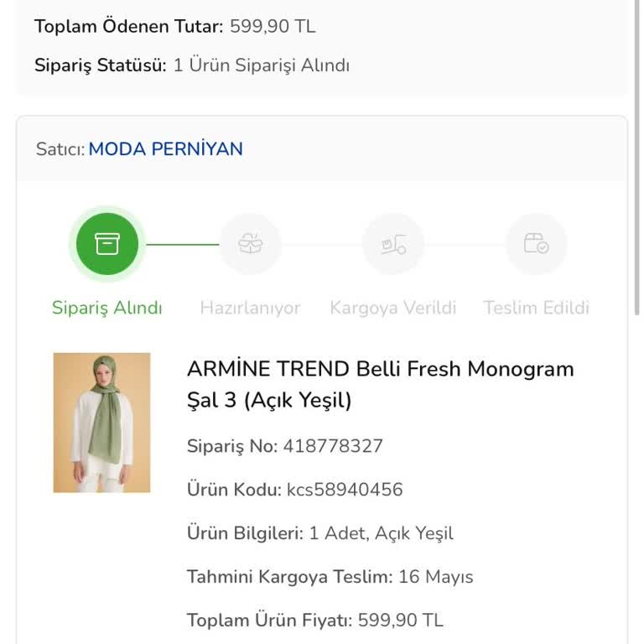Viewport: 644px width, 644px height.
Task: Click the order number 418778327
Action: (333, 446)
